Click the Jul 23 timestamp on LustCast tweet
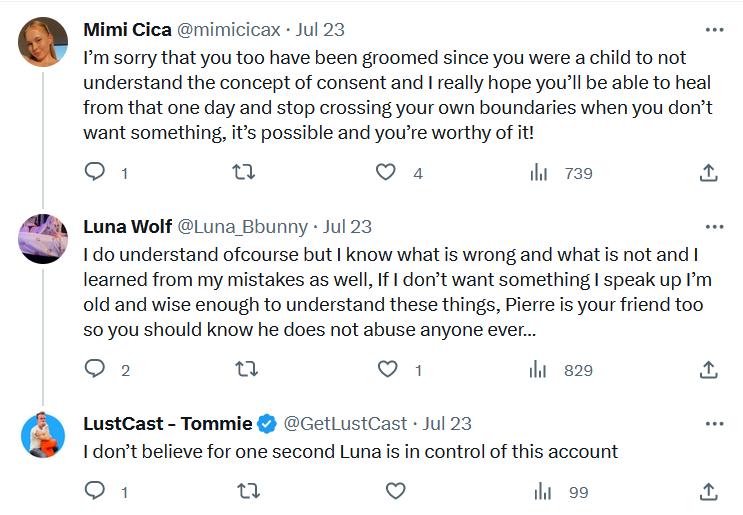The height and width of the screenshot is (515, 743). 448,424
